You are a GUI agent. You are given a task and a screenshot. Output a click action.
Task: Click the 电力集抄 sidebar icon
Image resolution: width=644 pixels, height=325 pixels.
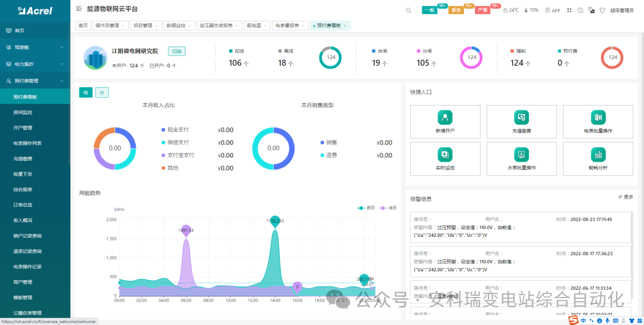coord(8,64)
